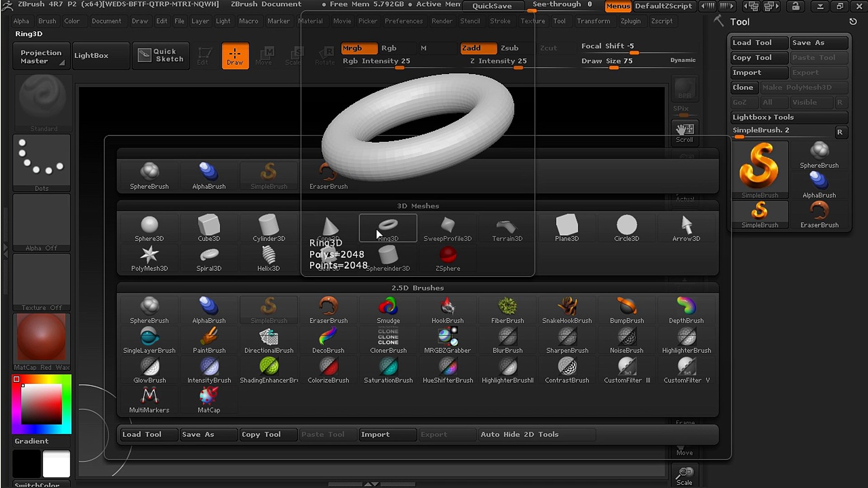
Task: Open the Document menu
Action: (106, 21)
